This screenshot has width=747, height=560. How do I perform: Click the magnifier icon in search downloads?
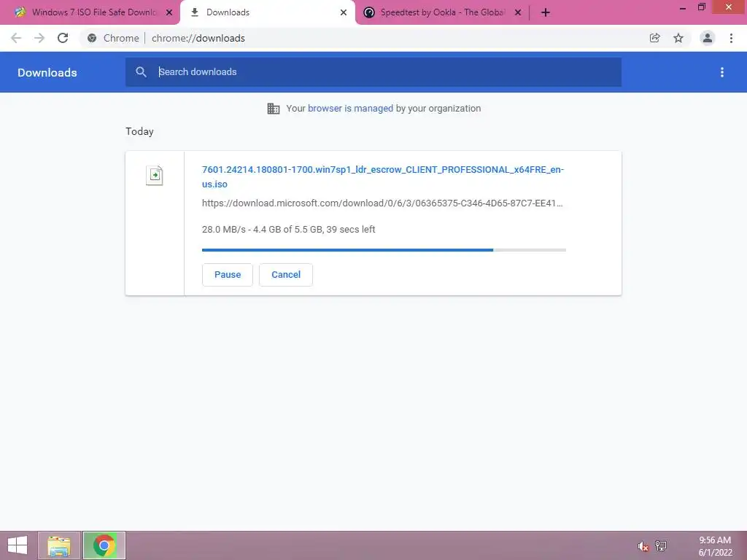click(141, 72)
